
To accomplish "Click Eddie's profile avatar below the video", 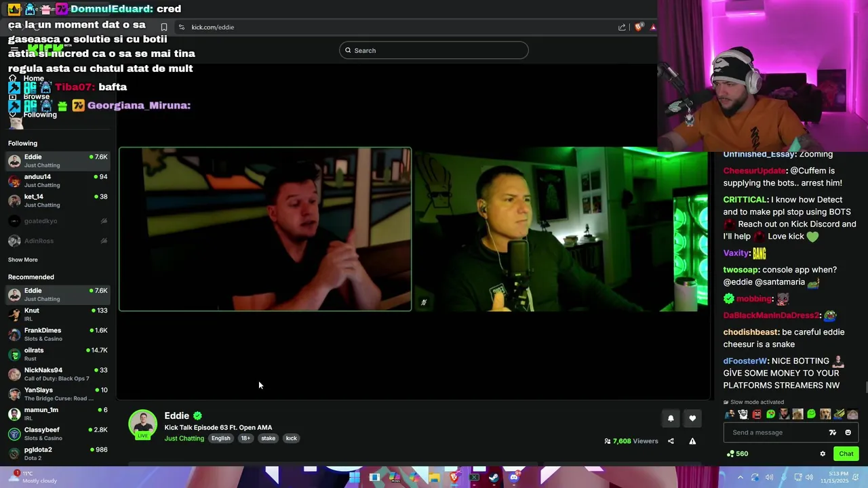I will coord(142,424).
